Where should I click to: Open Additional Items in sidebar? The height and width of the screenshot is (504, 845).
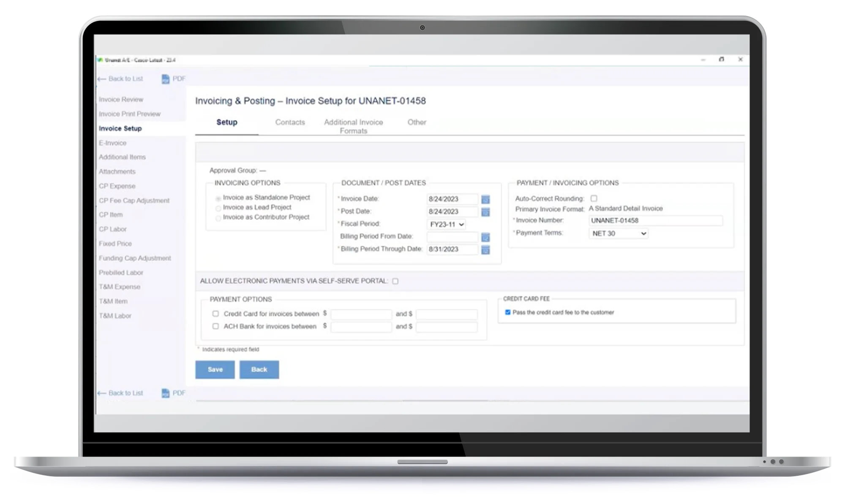point(122,157)
